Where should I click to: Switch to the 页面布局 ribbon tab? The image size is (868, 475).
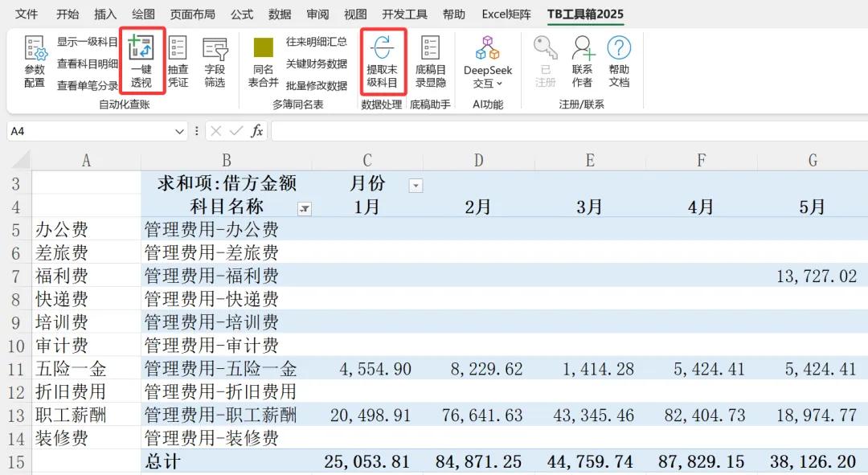click(193, 14)
